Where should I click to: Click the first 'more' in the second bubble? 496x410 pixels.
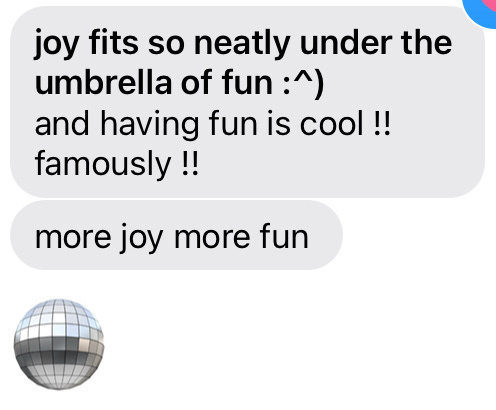point(73,238)
